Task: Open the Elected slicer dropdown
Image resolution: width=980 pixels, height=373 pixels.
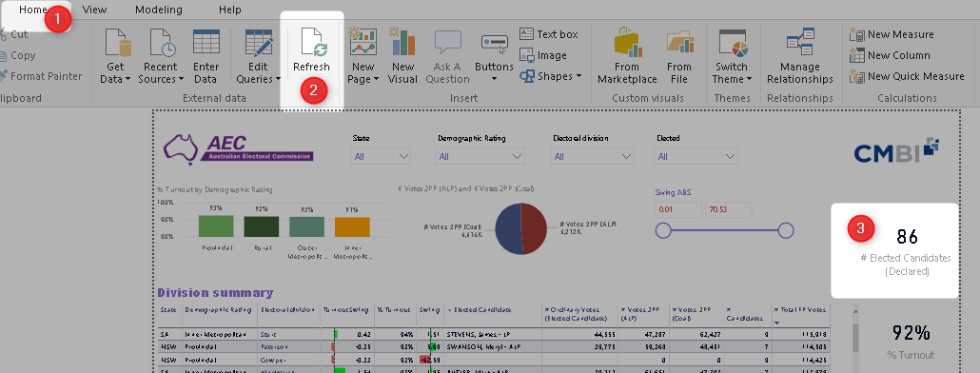Action: (x=696, y=156)
